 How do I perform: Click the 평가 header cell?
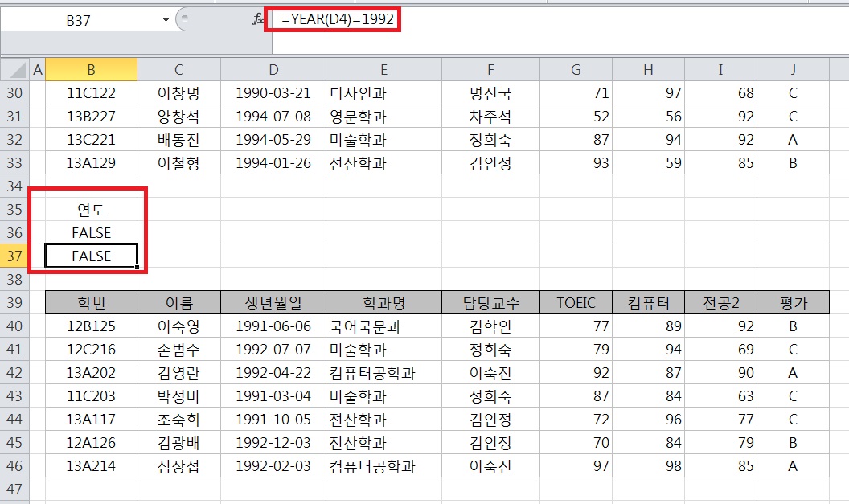click(793, 303)
